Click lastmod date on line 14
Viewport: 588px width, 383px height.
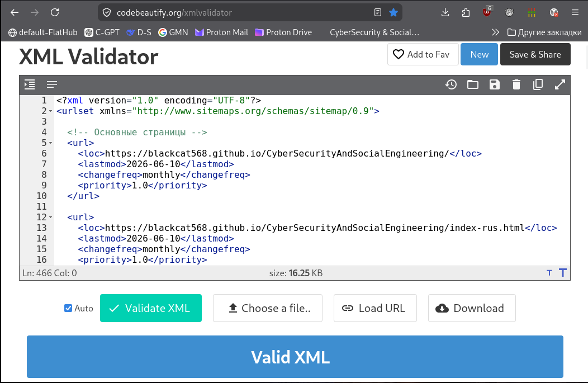155,239
